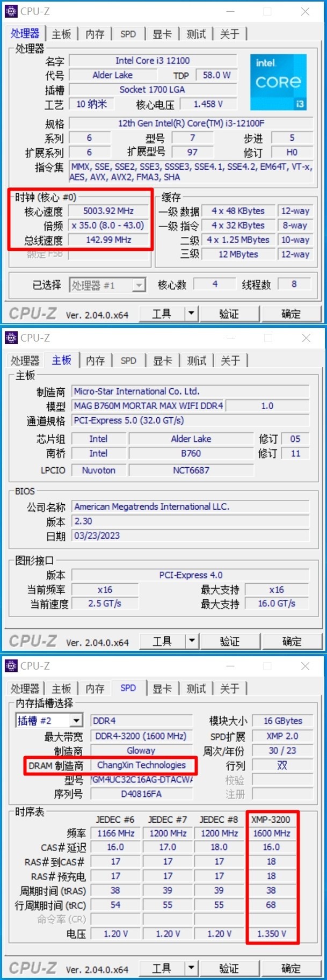Click 确定 button in SPD window
This screenshot has height=980, width=327.
coord(291,968)
